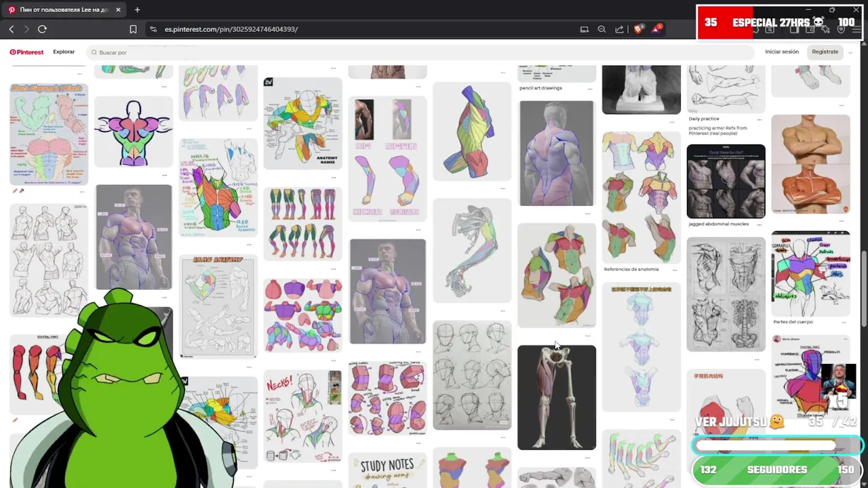Click practicing arms Refs from Pinterest text
The width and height of the screenshot is (868, 488).
tap(717, 130)
